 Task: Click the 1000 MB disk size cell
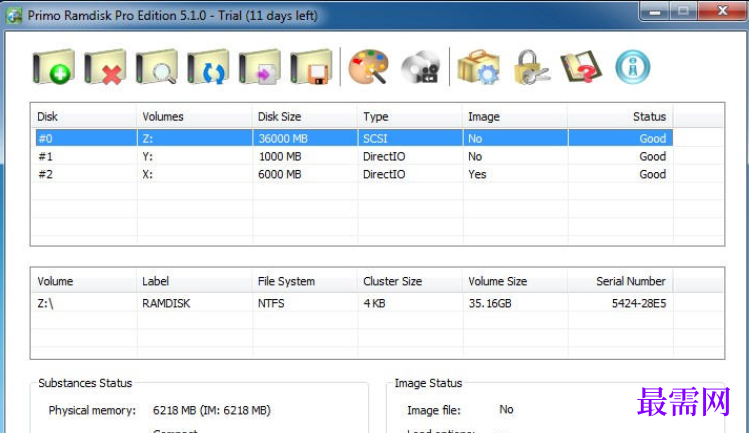pyautogui.click(x=280, y=156)
